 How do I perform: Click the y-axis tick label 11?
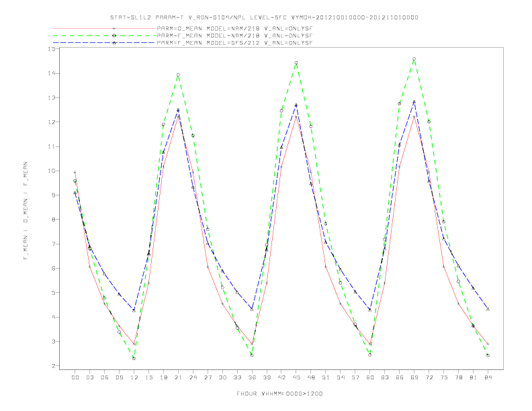pyautogui.click(x=52, y=146)
